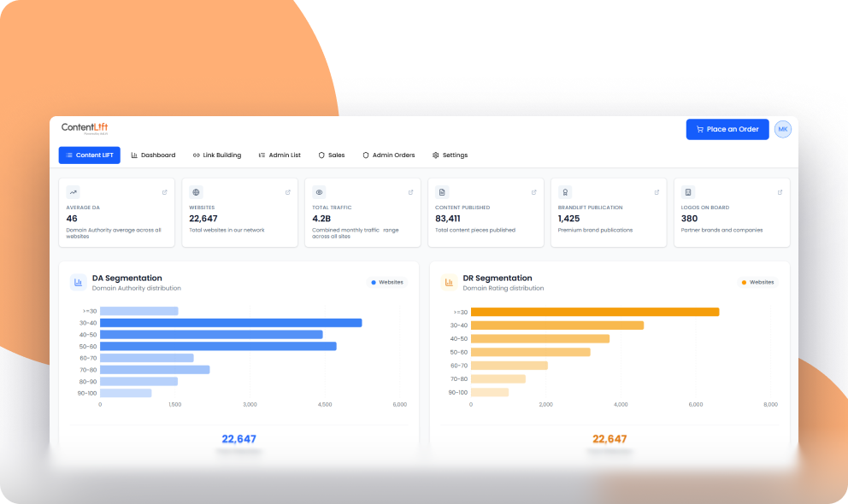848x504 pixels.
Task: Click the Place an Order button
Action: pyautogui.click(x=727, y=129)
